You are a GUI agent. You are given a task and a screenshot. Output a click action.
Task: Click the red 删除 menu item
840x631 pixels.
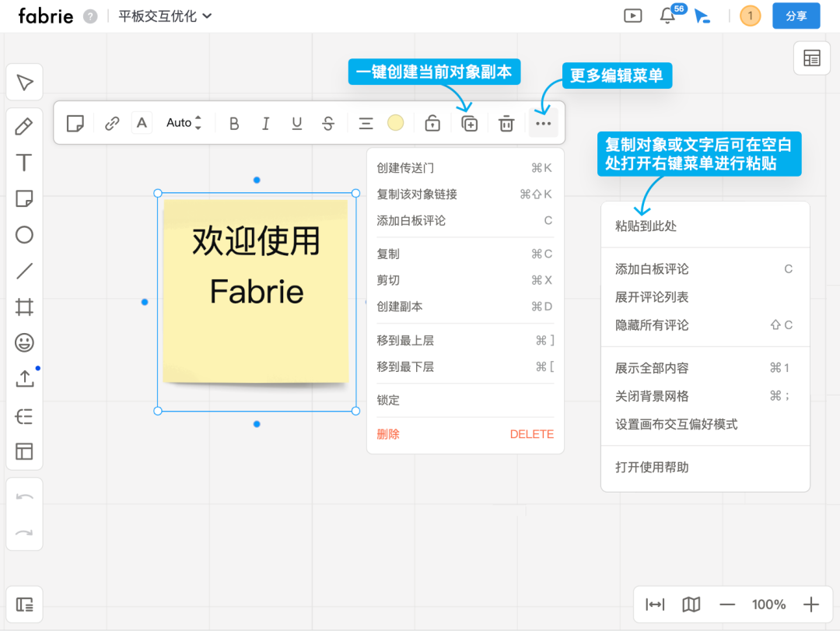465,433
